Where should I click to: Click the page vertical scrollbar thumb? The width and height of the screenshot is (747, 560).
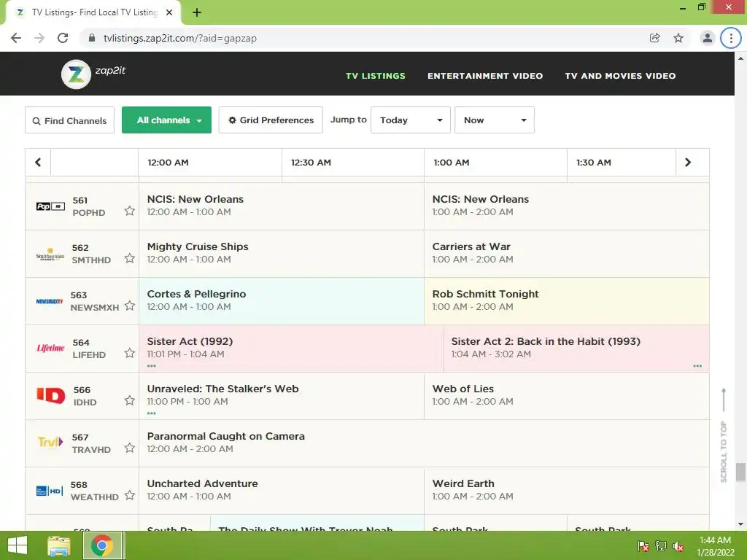tap(740, 472)
